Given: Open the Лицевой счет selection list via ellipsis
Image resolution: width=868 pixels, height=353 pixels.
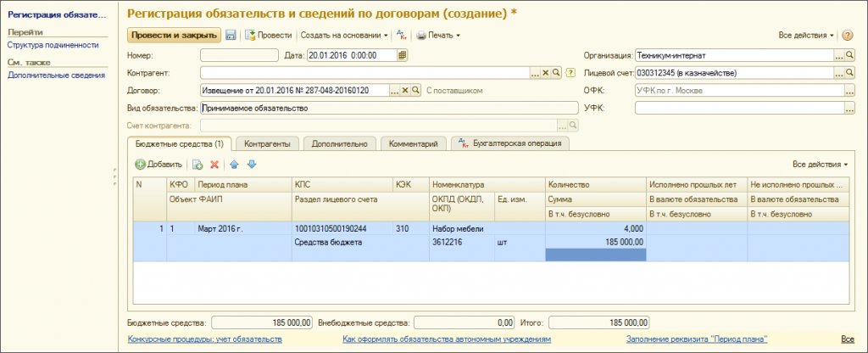Looking at the screenshot, I should coord(839,73).
